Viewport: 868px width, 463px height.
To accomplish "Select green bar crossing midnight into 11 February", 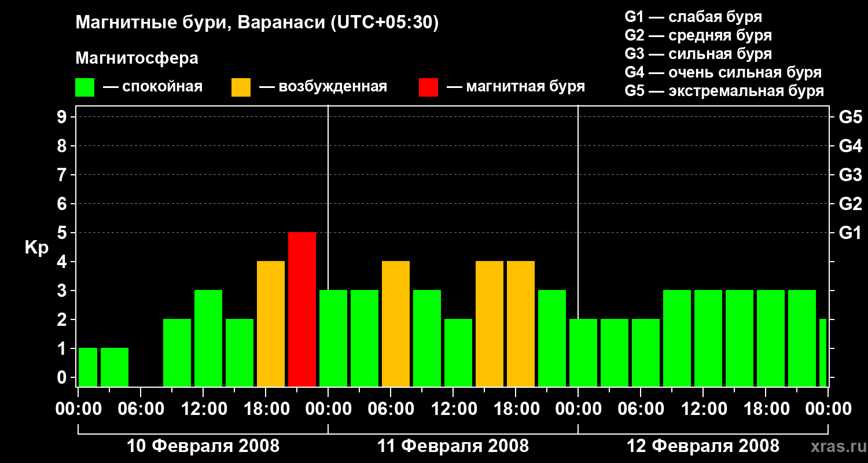I will pyautogui.click(x=333, y=339).
